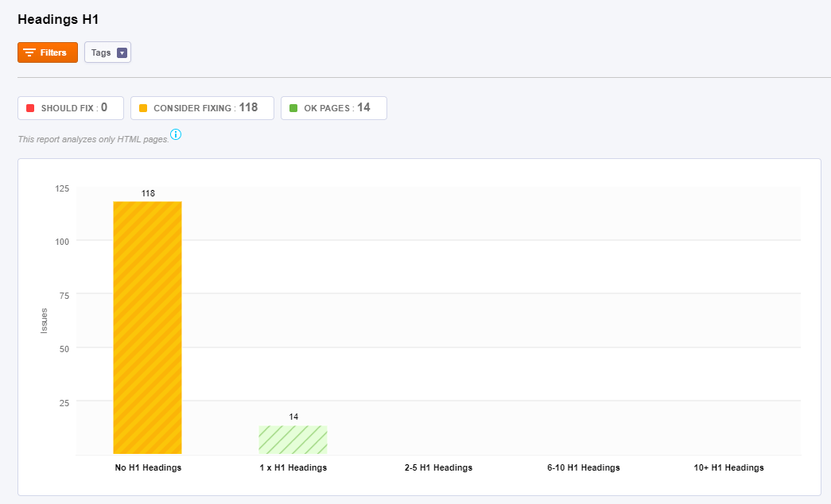This screenshot has width=831, height=504.
Task: Select the SHOULD FIX : 0 badge
Action: coord(71,108)
